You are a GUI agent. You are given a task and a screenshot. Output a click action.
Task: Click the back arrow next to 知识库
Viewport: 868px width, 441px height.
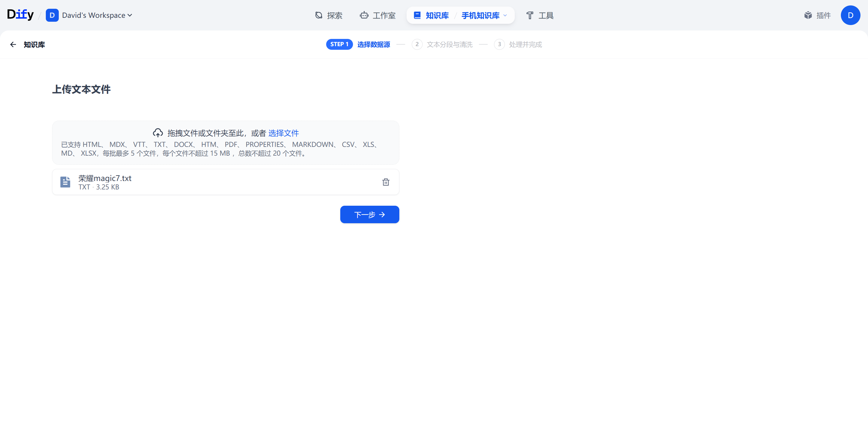pos(13,45)
